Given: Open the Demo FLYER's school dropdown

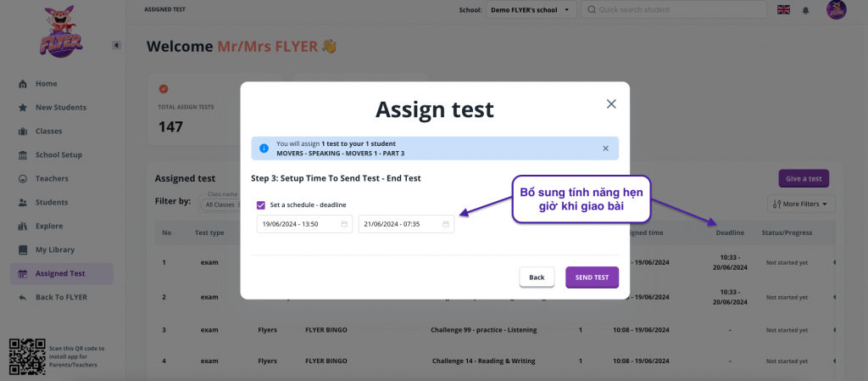Looking at the screenshot, I should (532, 10).
